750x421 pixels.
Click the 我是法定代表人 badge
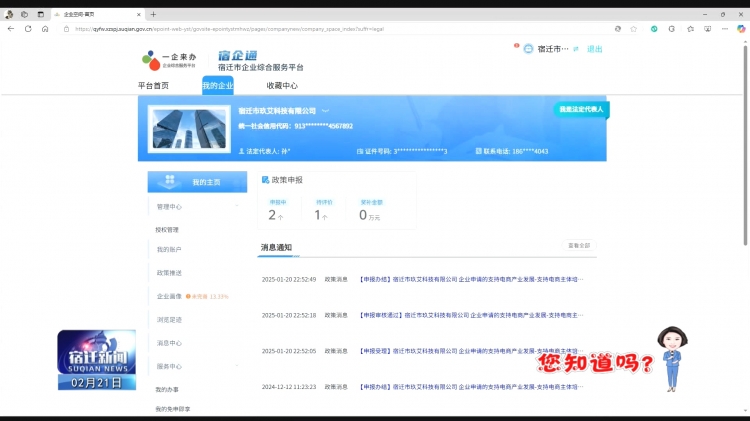[x=581, y=110]
